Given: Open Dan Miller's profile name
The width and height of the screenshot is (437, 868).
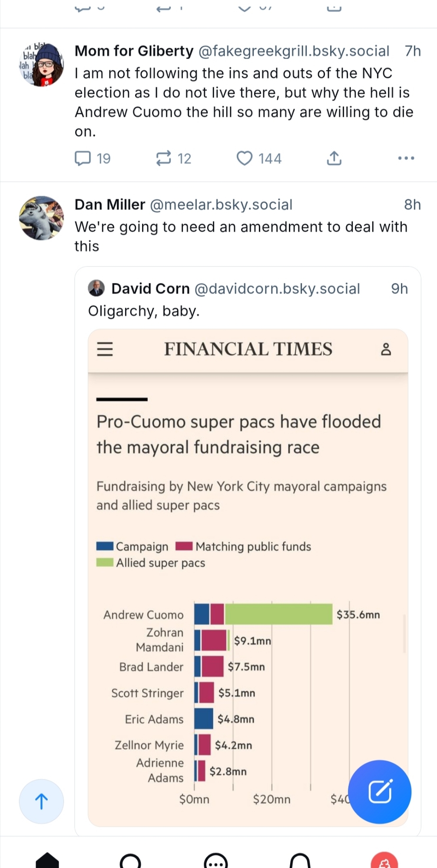Looking at the screenshot, I should click(110, 205).
